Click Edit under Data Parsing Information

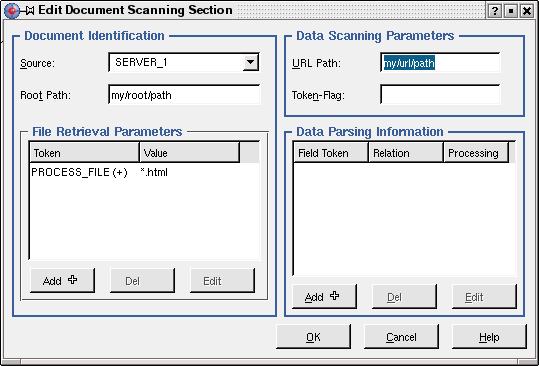pos(484,296)
